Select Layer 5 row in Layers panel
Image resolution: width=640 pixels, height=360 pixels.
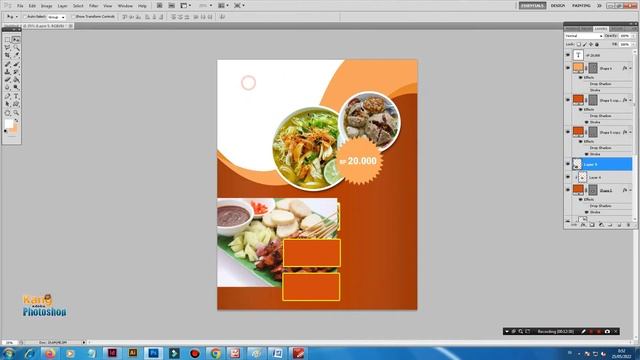(602, 164)
